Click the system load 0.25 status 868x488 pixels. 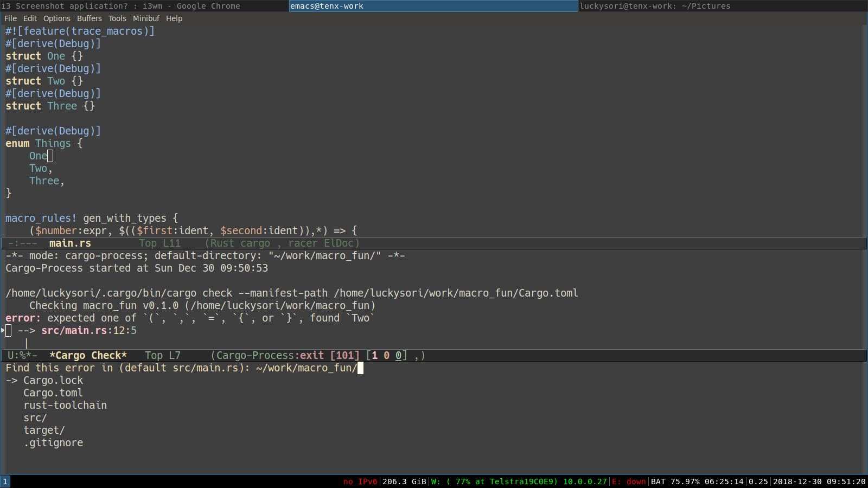[x=758, y=481]
